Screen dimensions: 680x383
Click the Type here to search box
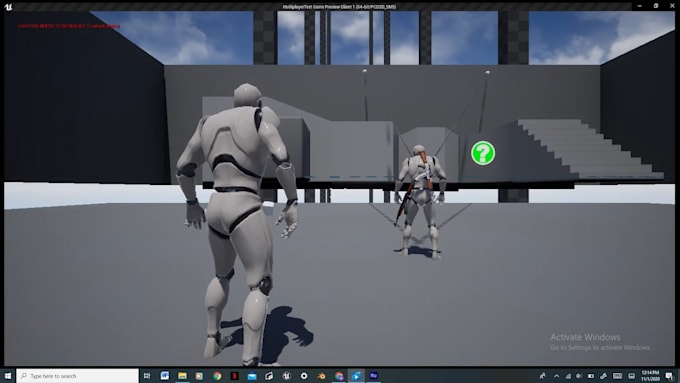(x=78, y=376)
